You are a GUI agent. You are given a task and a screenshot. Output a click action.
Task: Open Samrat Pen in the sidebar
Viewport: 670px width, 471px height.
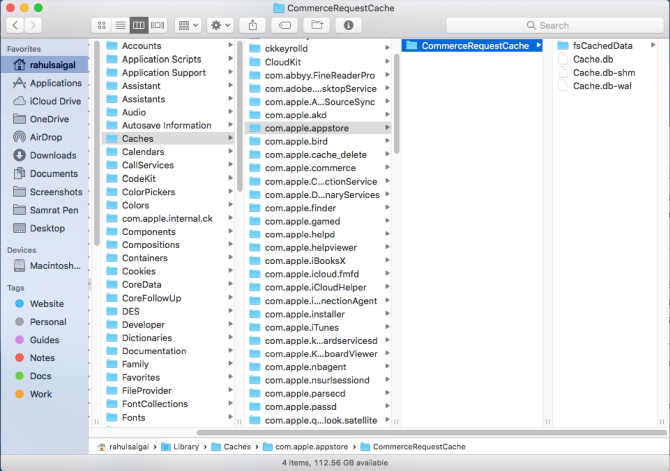click(44, 210)
